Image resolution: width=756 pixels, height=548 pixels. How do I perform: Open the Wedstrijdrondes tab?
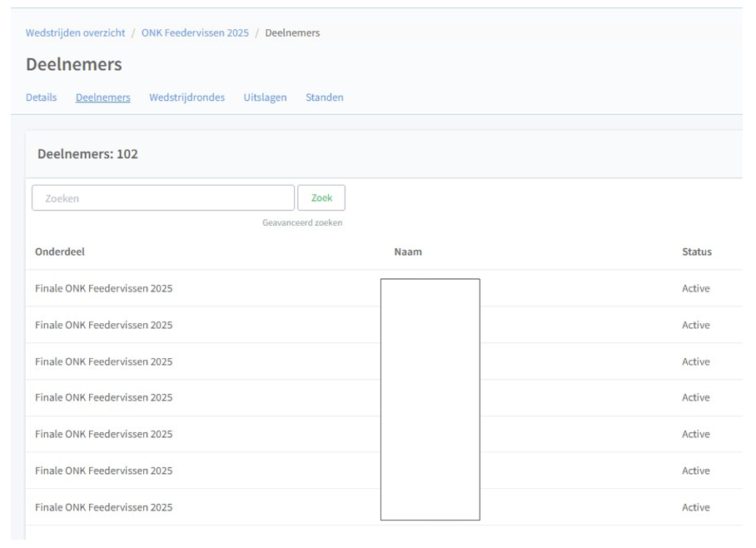pyautogui.click(x=187, y=97)
